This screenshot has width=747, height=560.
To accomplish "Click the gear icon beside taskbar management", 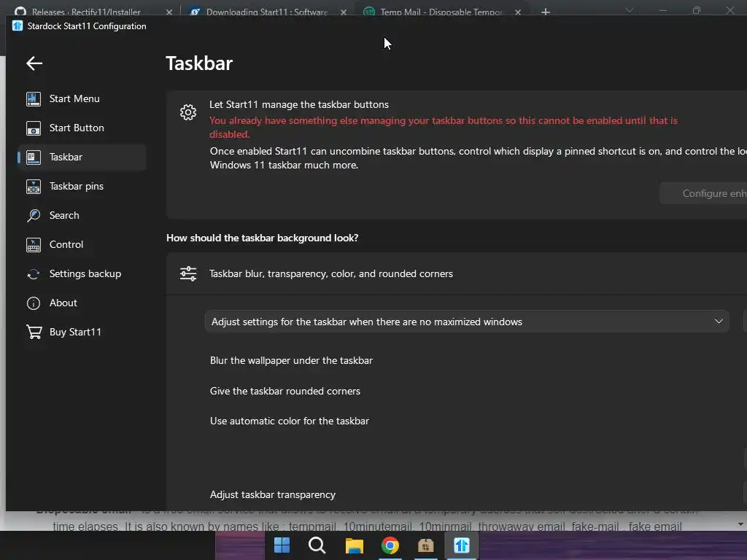I will click(x=188, y=112).
